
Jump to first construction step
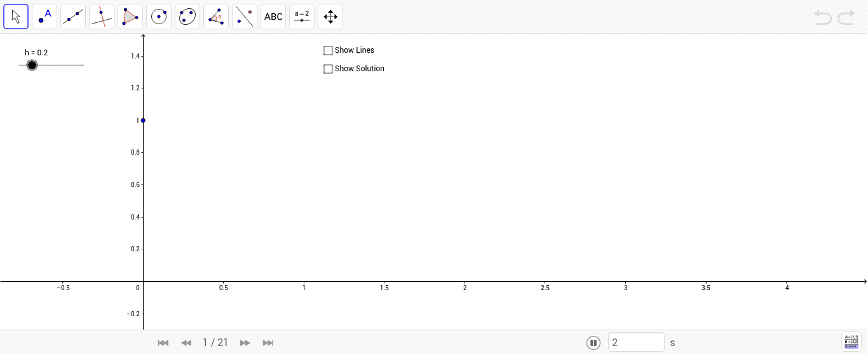(163, 343)
